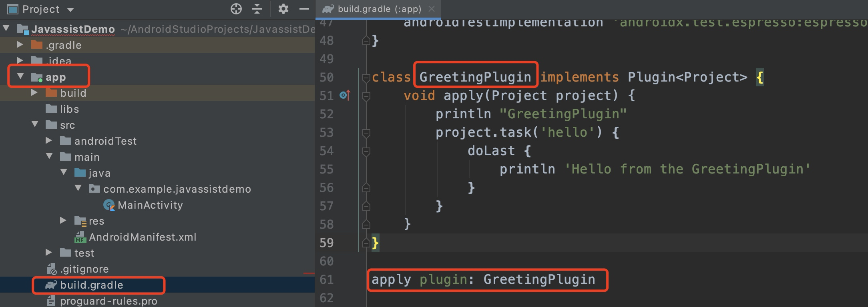The image size is (868, 307).
Task: Select the .gitignore file
Action: [84, 269]
